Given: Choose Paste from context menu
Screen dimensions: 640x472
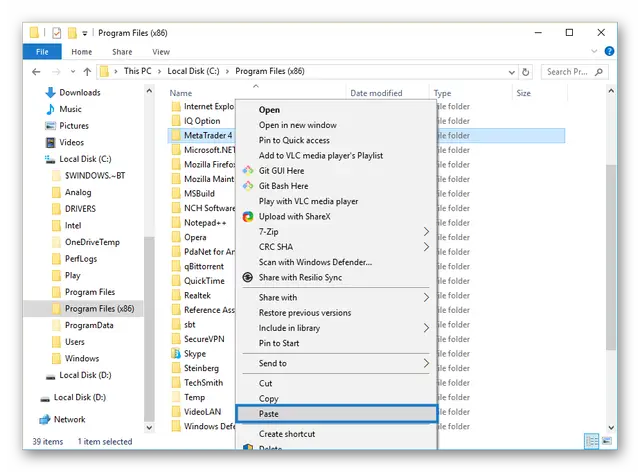Looking at the screenshot, I should [x=336, y=414].
